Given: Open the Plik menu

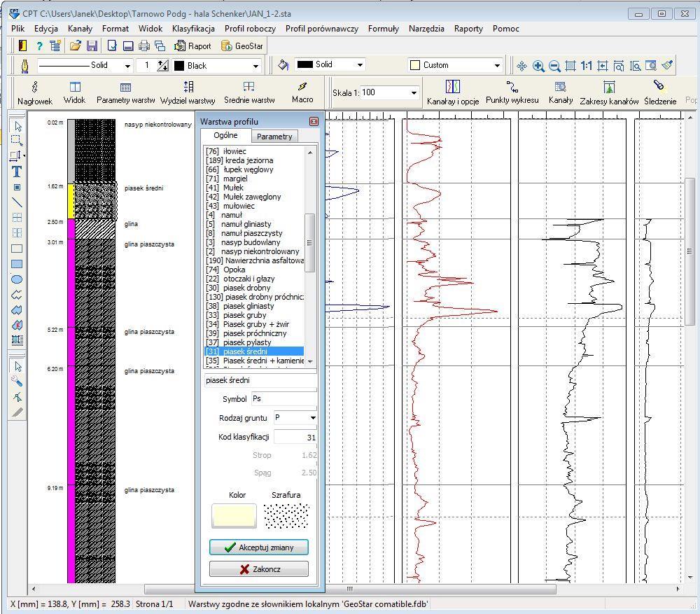Looking at the screenshot, I should point(18,29).
